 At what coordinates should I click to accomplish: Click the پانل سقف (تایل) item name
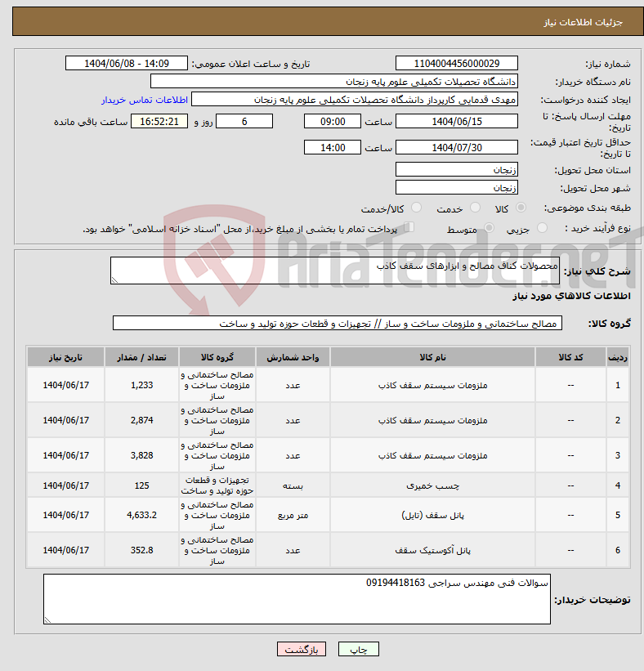(x=432, y=515)
